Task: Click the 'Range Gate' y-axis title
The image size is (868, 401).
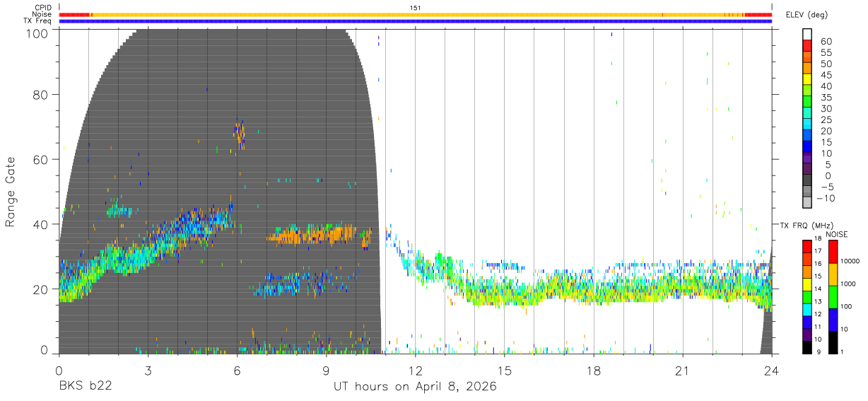Action: pos(11,191)
